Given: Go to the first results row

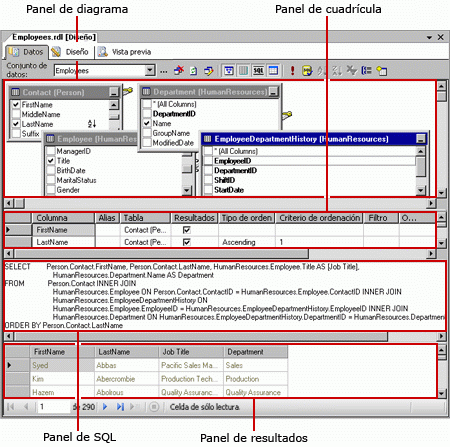Looking at the screenshot, I should point(10,407).
